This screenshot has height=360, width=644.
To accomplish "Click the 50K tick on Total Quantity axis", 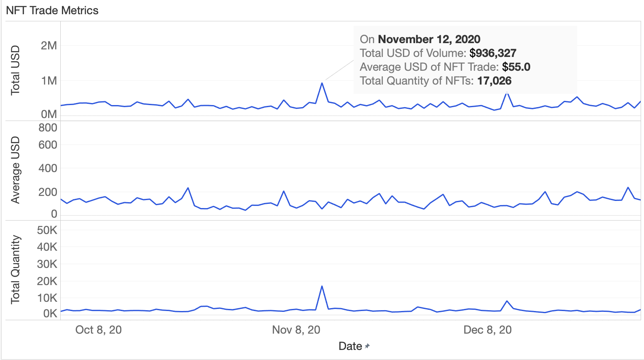I will (x=47, y=230).
